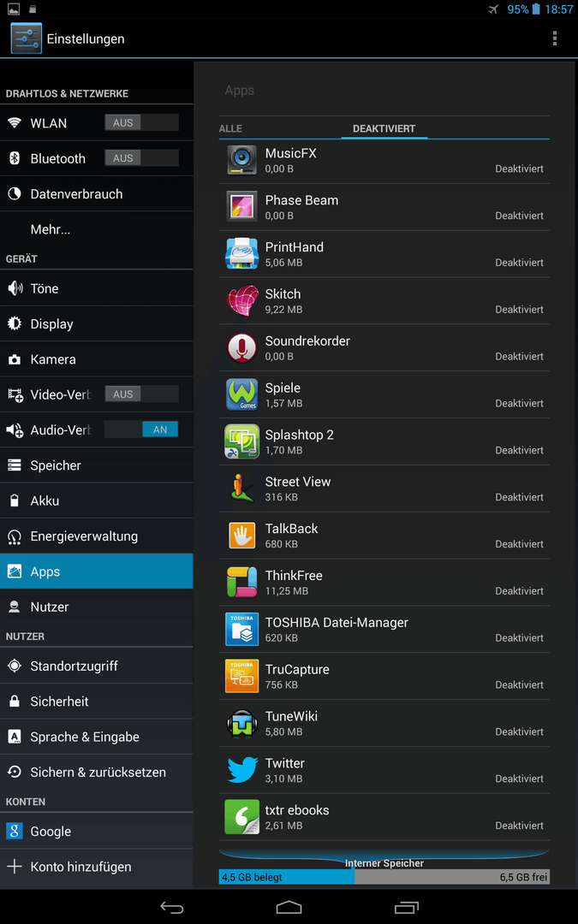Switch to the ALLE tab

point(230,128)
